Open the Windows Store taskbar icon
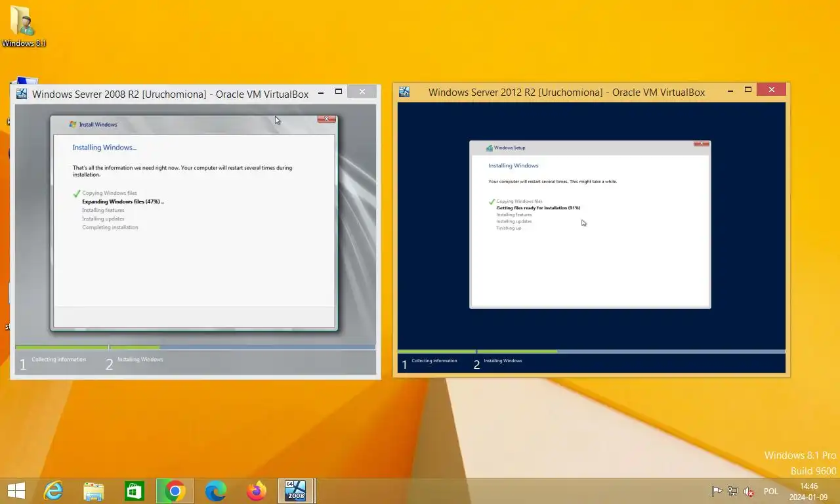The image size is (840, 504). click(x=135, y=491)
